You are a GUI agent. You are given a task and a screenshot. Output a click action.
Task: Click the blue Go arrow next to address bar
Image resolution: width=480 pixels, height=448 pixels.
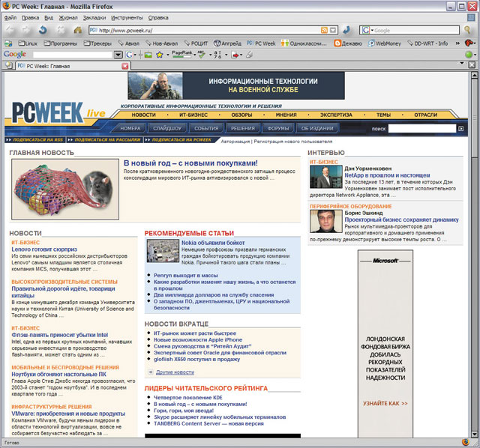[x=346, y=30]
